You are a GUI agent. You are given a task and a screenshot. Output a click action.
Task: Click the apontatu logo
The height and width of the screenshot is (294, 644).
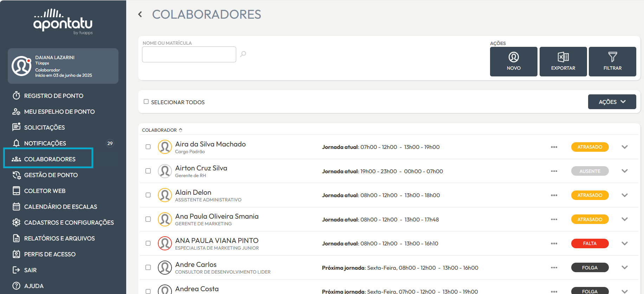pyautogui.click(x=63, y=22)
